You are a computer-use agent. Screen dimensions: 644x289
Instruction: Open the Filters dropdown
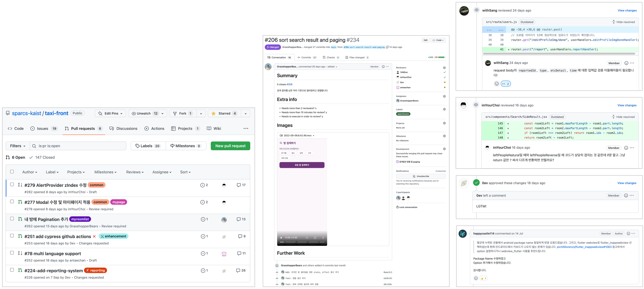coord(18,146)
